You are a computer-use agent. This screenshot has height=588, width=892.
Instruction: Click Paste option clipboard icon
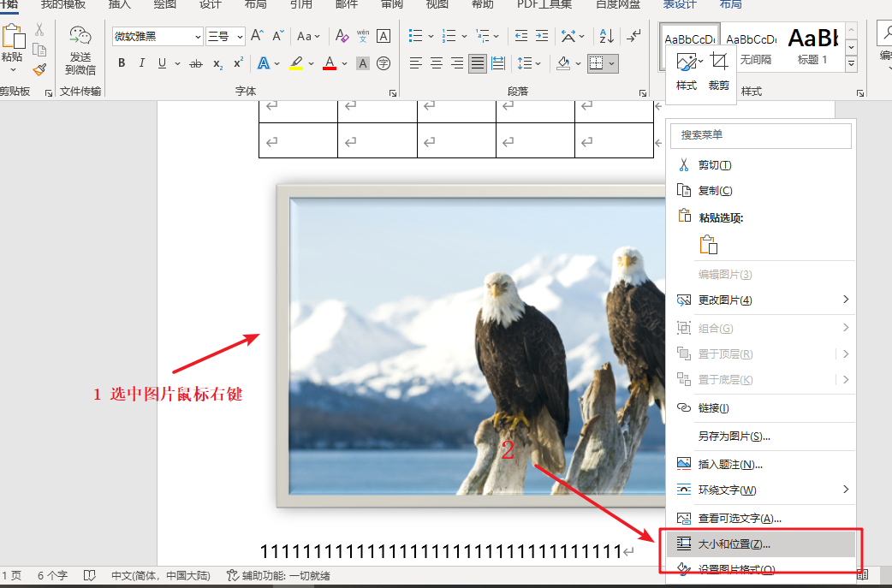(x=708, y=245)
